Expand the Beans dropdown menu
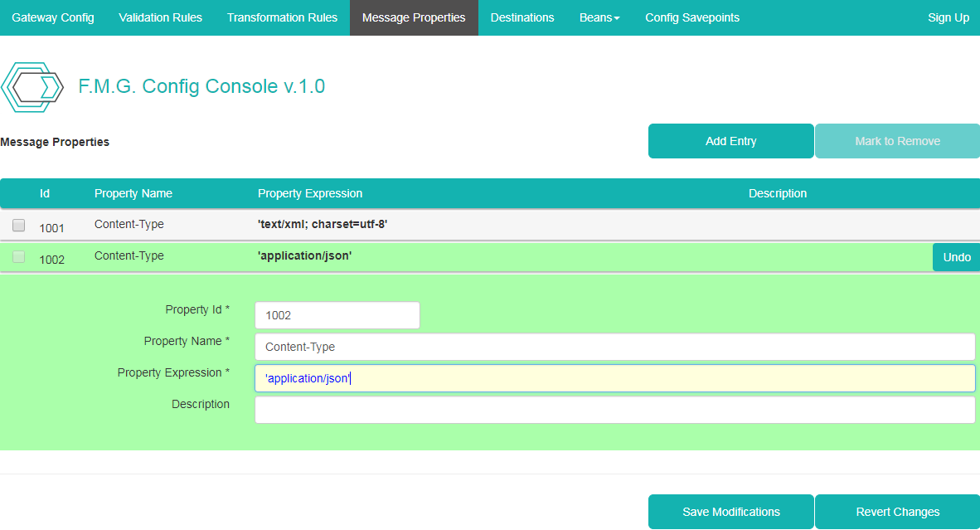The width and height of the screenshot is (980, 530). [599, 17]
